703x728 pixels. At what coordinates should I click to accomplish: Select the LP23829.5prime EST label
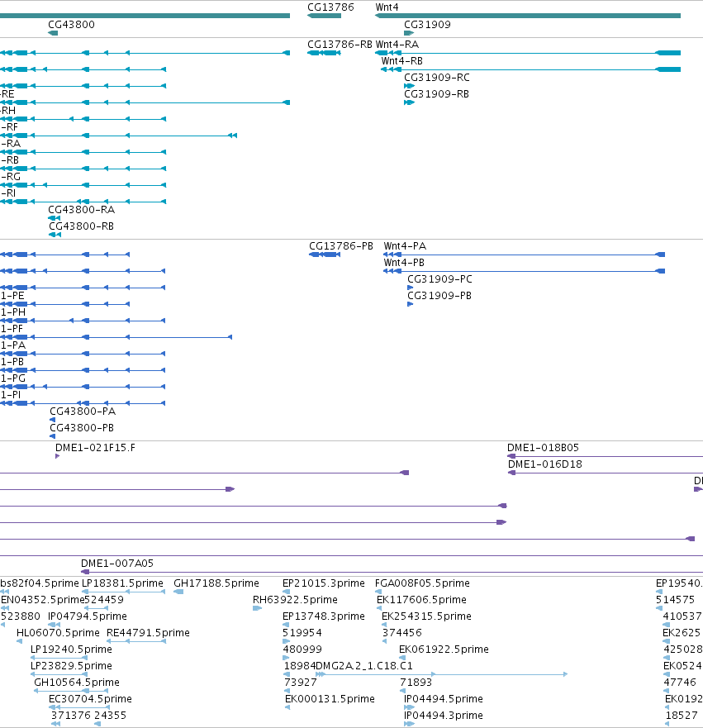[x=71, y=666]
